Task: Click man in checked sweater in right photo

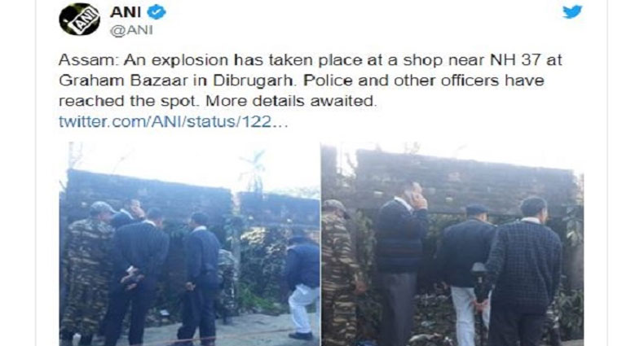Action: pyautogui.click(x=523, y=270)
